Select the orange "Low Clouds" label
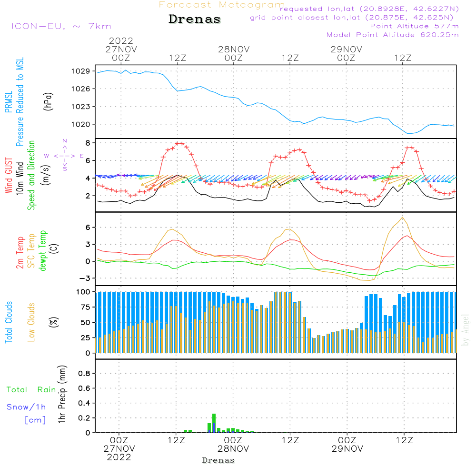 tap(31, 322)
